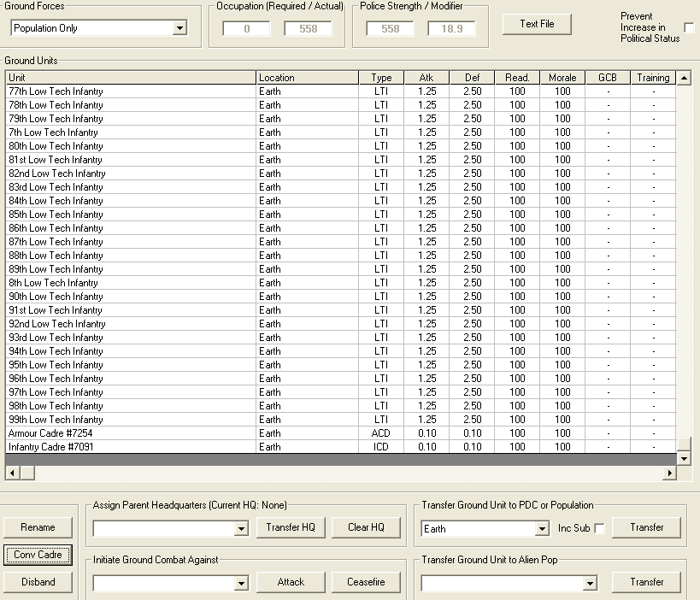Click the Clear HQ button

pyautogui.click(x=366, y=527)
